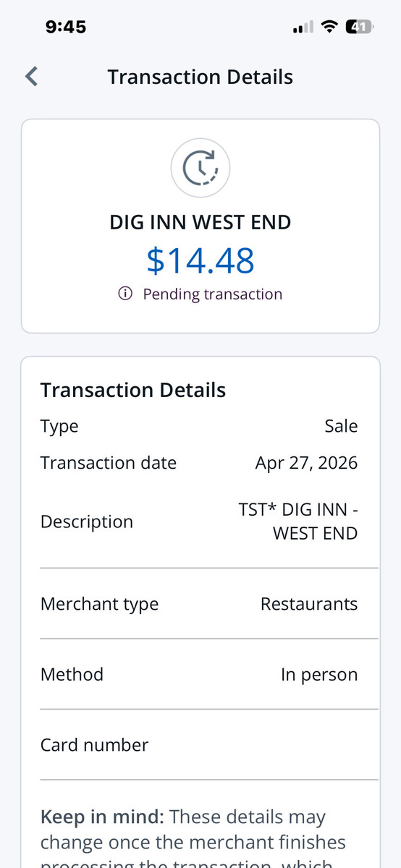The image size is (401, 868).
Task: Tap the Card number row
Action: (200, 745)
